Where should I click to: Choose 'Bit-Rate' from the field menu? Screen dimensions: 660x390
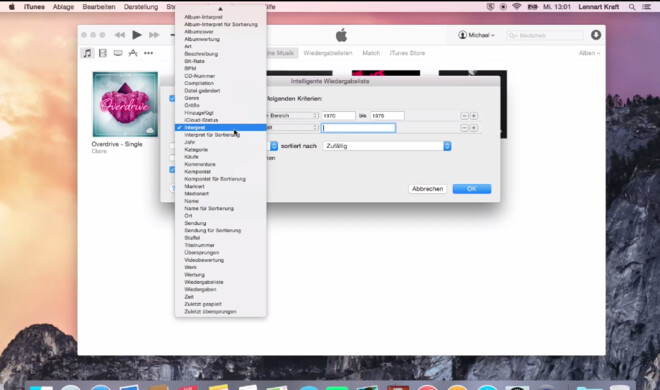pos(221,61)
